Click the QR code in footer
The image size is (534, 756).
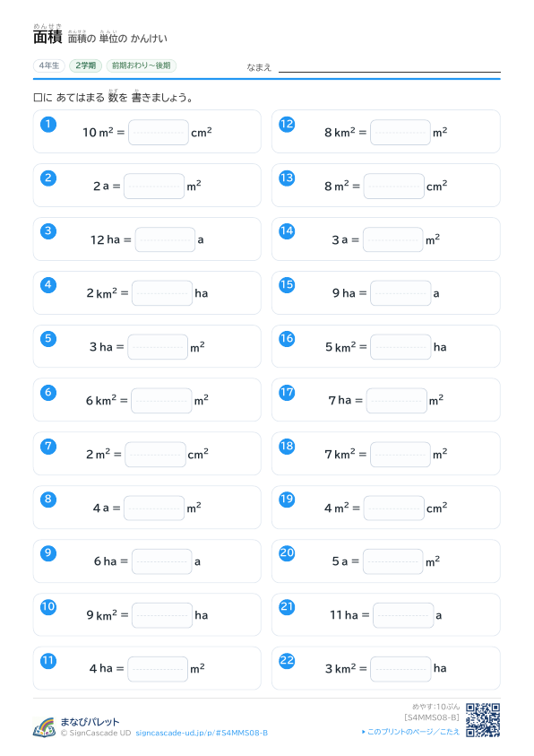point(483,720)
